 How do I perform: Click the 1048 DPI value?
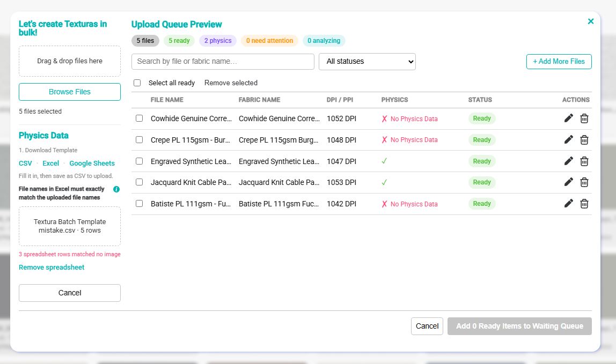coord(341,140)
